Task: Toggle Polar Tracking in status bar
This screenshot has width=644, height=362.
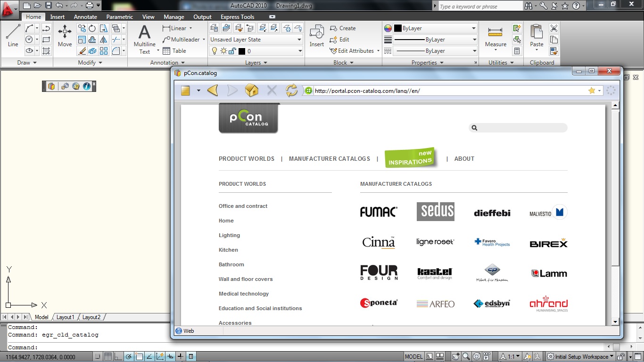Action: [128, 356]
